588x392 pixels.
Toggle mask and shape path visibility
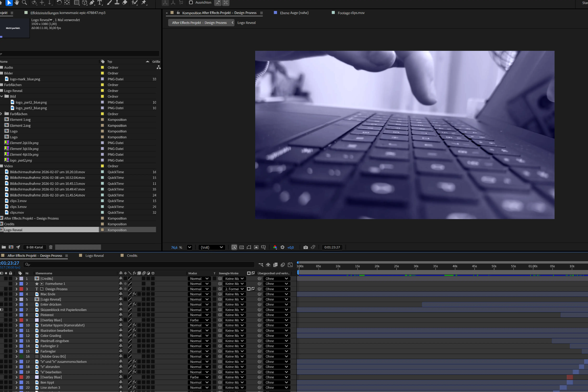pos(249,247)
